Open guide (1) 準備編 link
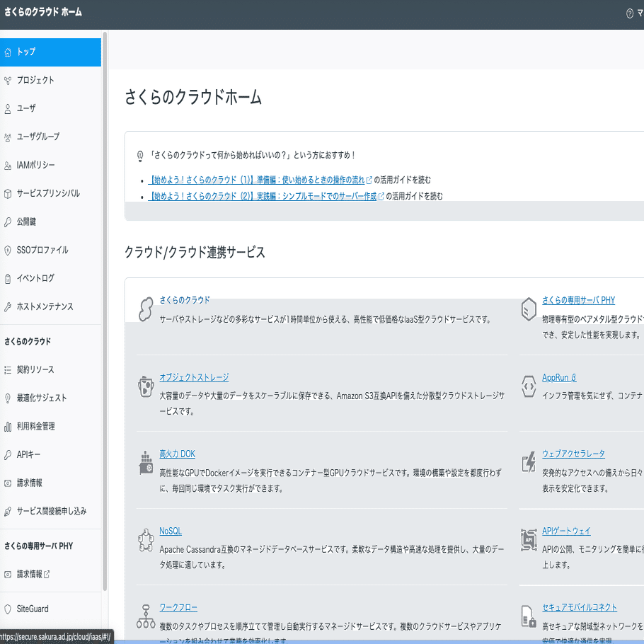The height and width of the screenshot is (644, 644). pos(260,180)
